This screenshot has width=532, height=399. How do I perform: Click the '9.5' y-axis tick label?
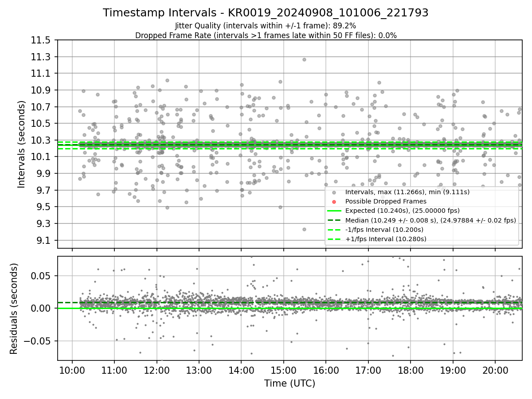44,207
